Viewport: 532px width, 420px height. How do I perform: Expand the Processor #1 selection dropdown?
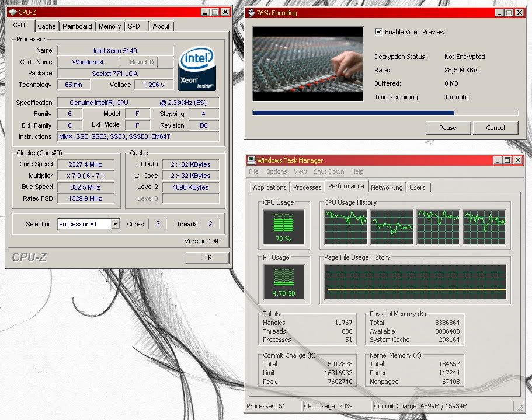(x=115, y=224)
